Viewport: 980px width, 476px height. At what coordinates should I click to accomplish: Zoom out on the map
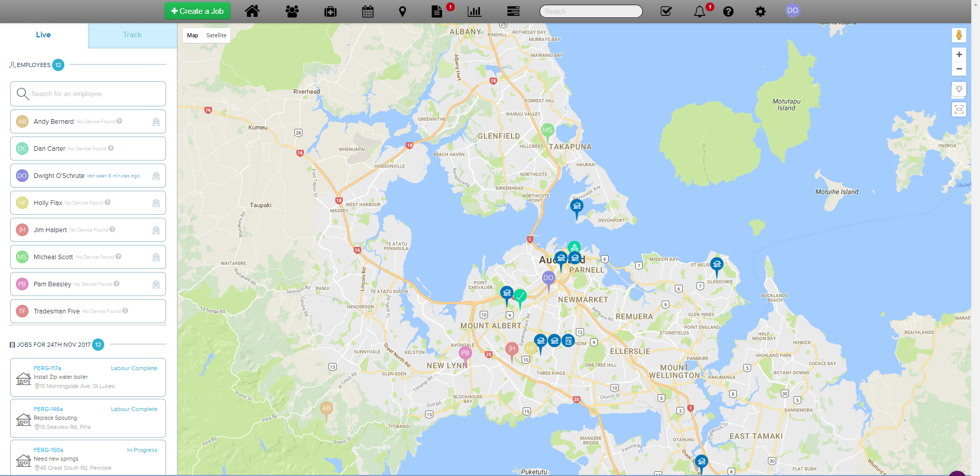pos(959,69)
